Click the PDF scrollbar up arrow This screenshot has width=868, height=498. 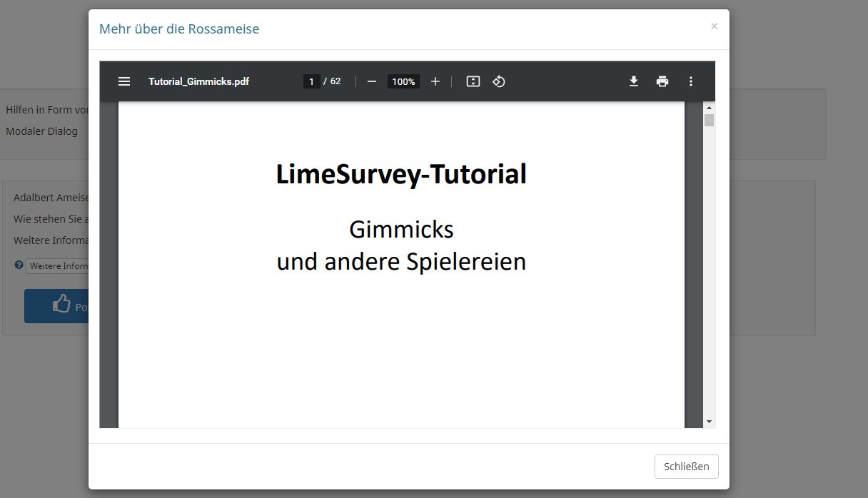click(x=709, y=108)
